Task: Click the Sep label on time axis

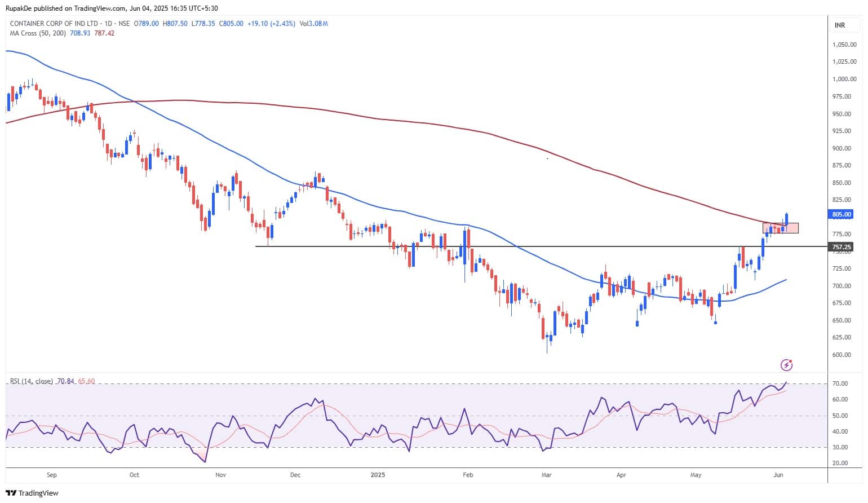Action: (x=51, y=475)
